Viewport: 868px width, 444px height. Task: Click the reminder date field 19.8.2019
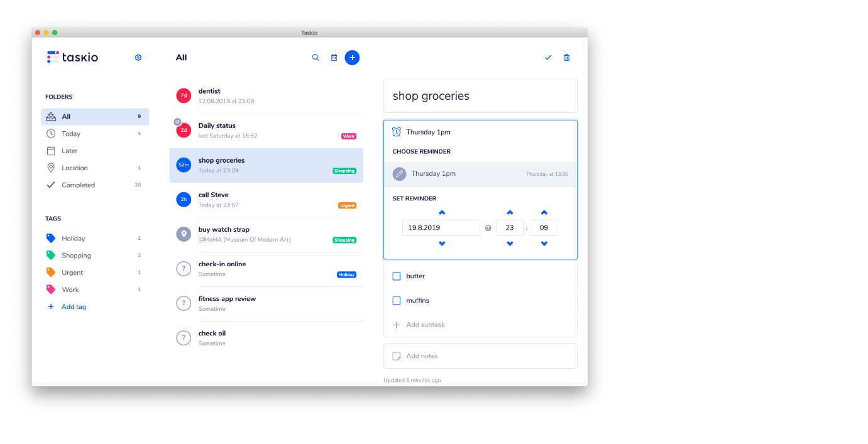(x=441, y=228)
